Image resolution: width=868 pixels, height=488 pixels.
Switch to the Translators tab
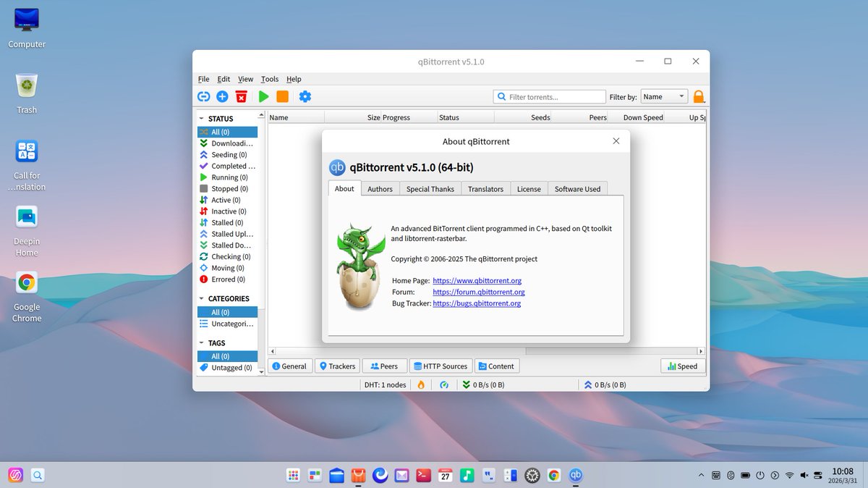point(485,189)
